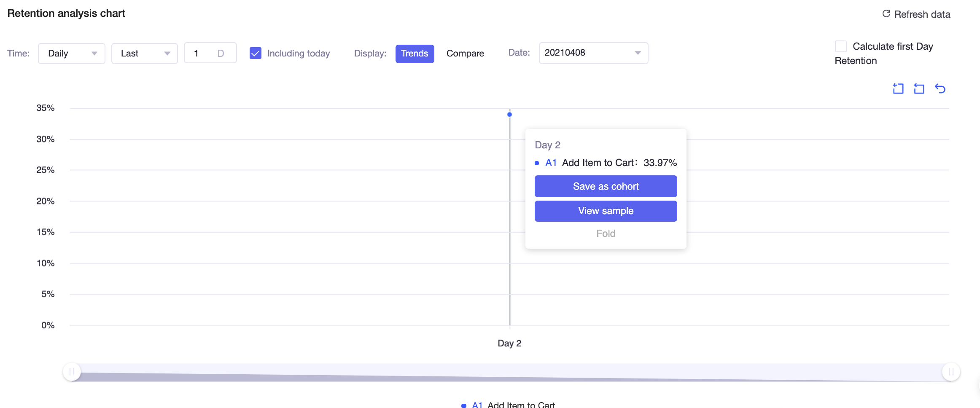Screen dimensions: 980x408
Task: Click Save as cohort button
Action: [x=606, y=186]
